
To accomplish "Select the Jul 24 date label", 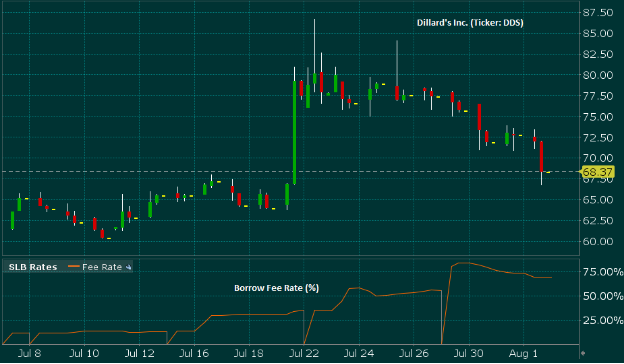I will tap(359, 354).
